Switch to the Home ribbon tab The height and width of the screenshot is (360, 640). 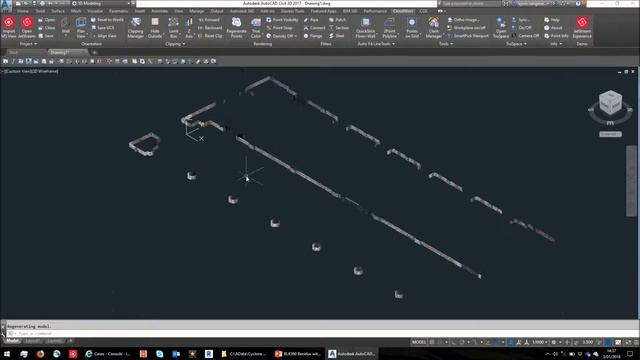pyautogui.click(x=23, y=11)
